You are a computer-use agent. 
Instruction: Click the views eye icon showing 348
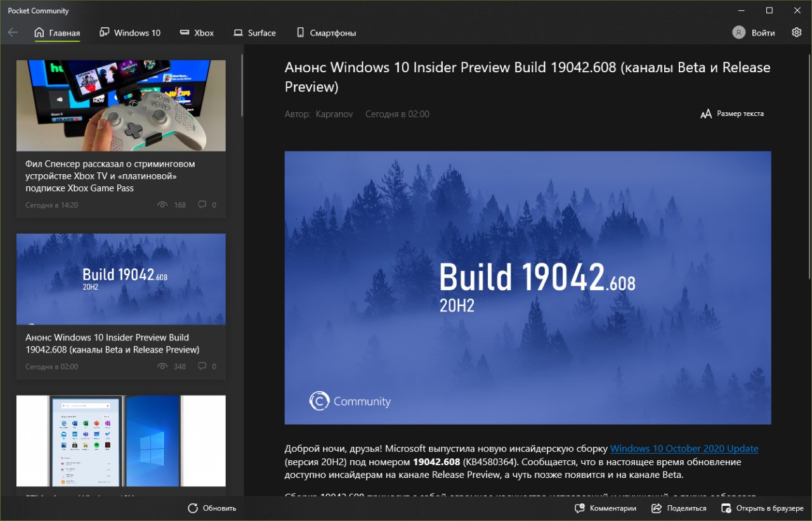click(x=162, y=366)
